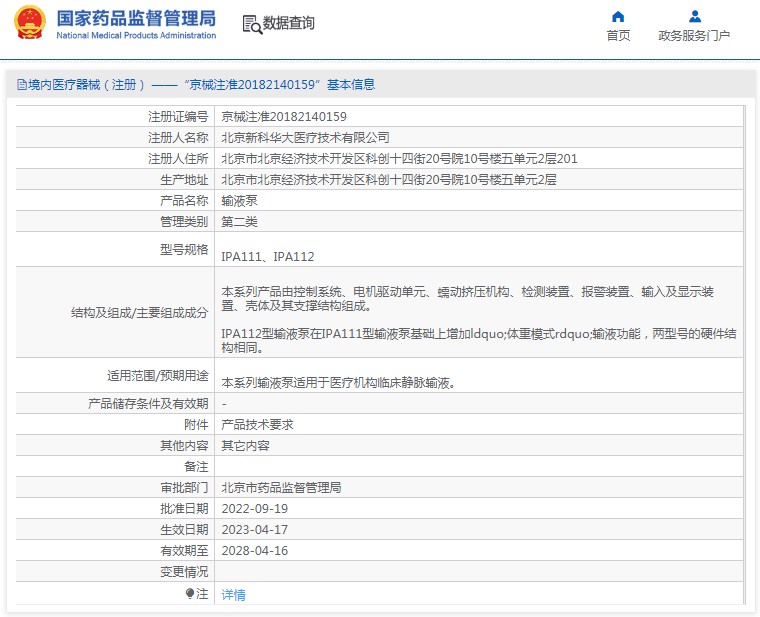Click the national emblem logo icon
The width and height of the screenshot is (760, 617).
tap(30, 23)
